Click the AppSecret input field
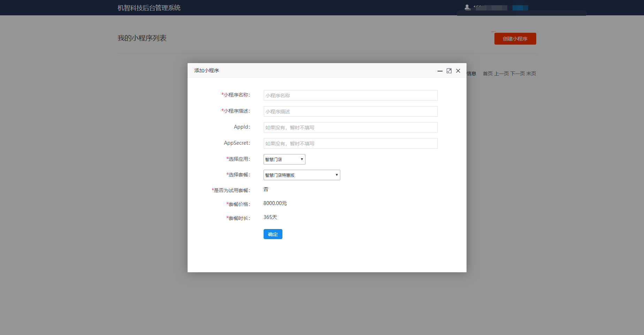 (350, 143)
